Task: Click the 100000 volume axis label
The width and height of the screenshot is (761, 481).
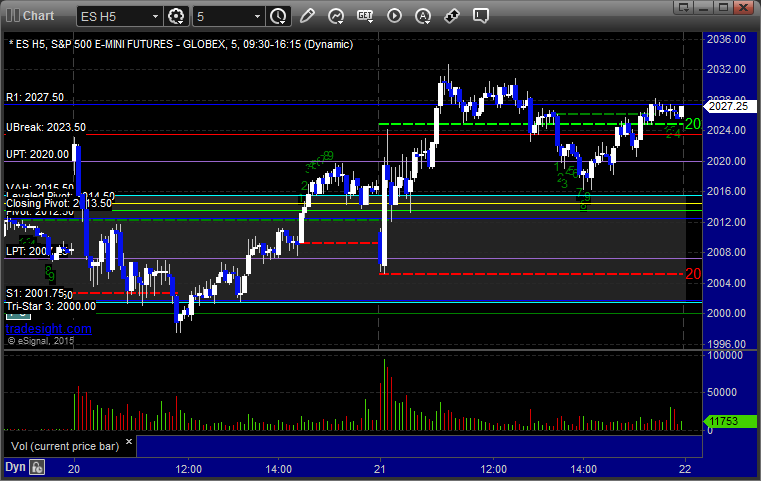Action: (x=725, y=355)
